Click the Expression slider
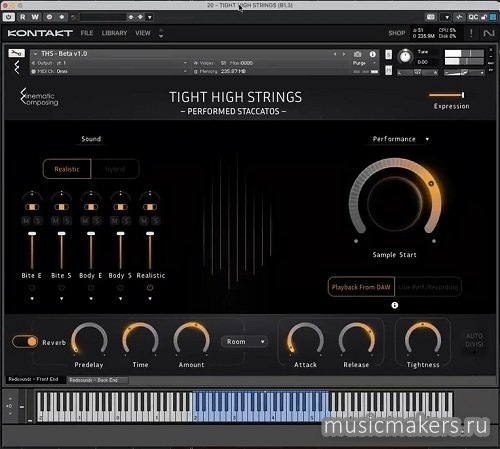The width and height of the screenshot is (500, 449). tap(447, 95)
